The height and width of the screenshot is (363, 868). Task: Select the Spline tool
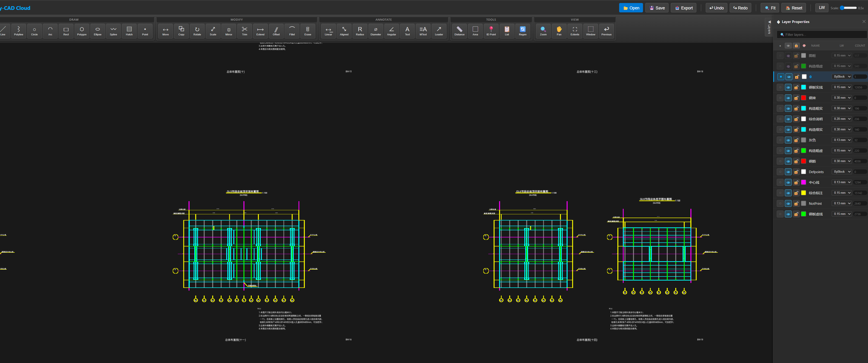(x=113, y=31)
